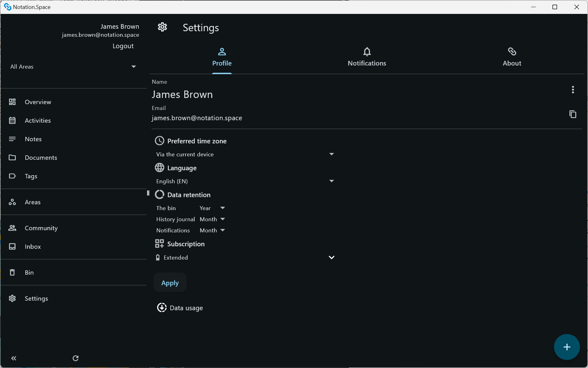Click the Data usage download icon

pyautogui.click(x=161, y=307)
